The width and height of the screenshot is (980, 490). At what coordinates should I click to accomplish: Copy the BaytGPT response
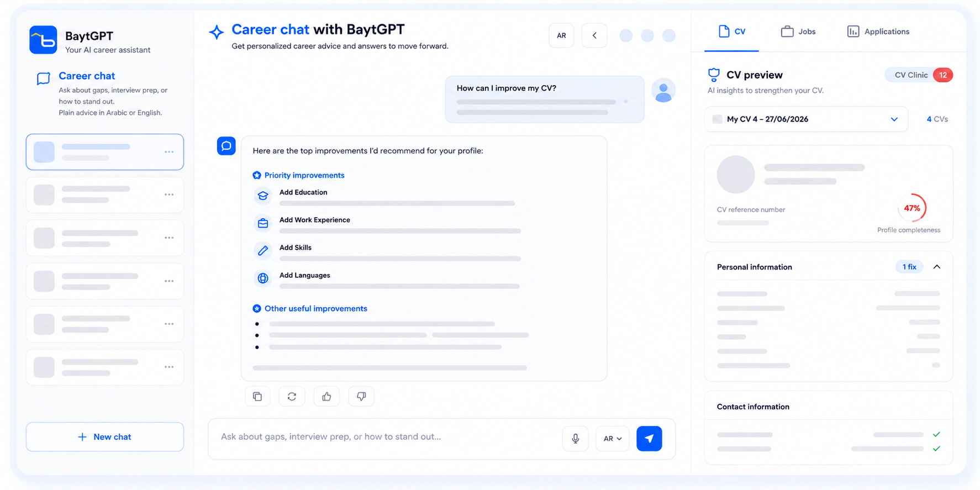click(257, 396)
